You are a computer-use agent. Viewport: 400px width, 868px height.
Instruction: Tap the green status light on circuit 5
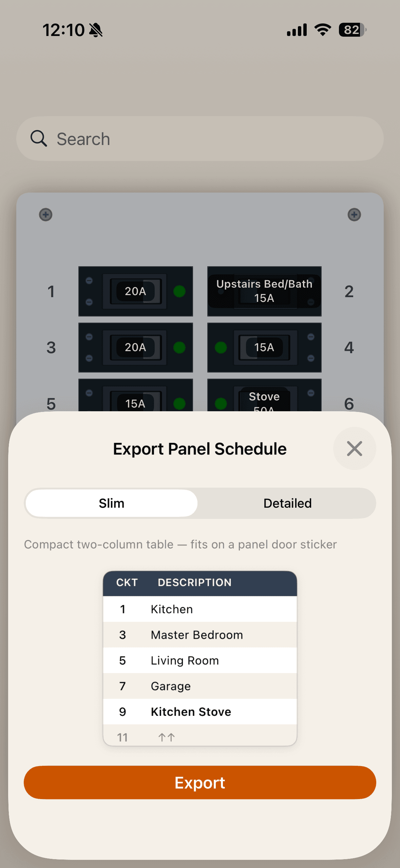[179, 403]
